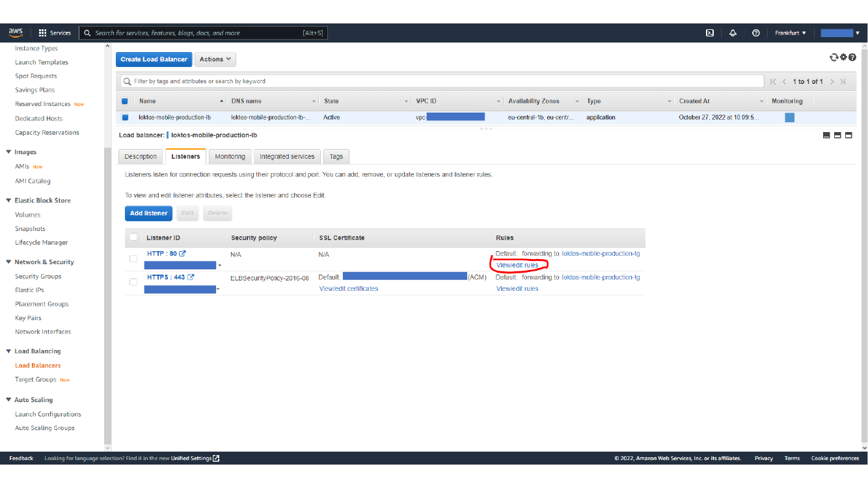This screenshot has width=868, height=488.
Task: Click the search magnifier icon in filter
Action: coord(128,81)
